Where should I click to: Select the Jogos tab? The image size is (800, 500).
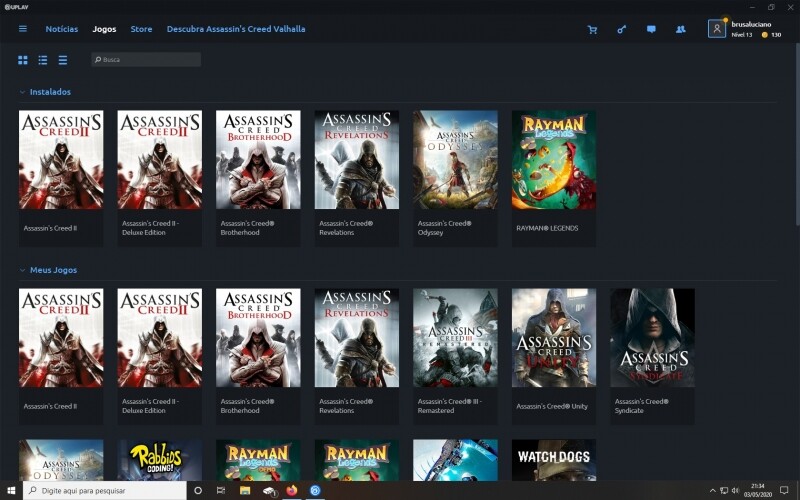click(104, 29)
